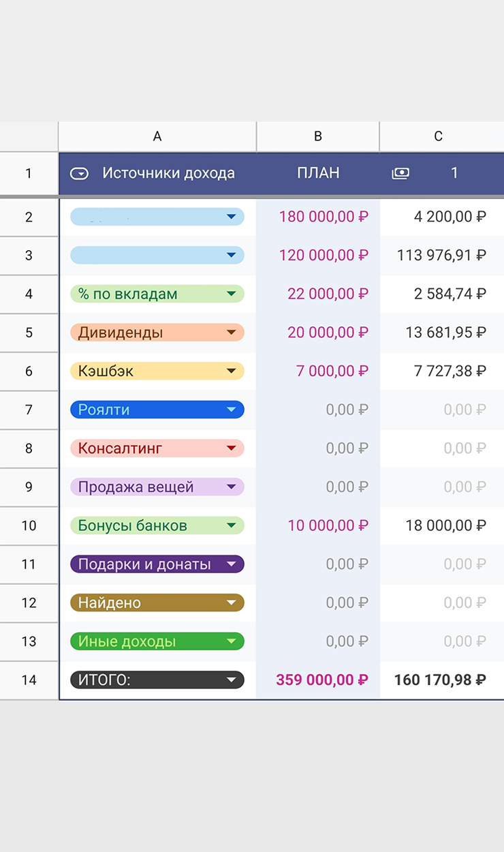504x852 pixels.
Task: Select column A header
Action: tap(157, 136)
